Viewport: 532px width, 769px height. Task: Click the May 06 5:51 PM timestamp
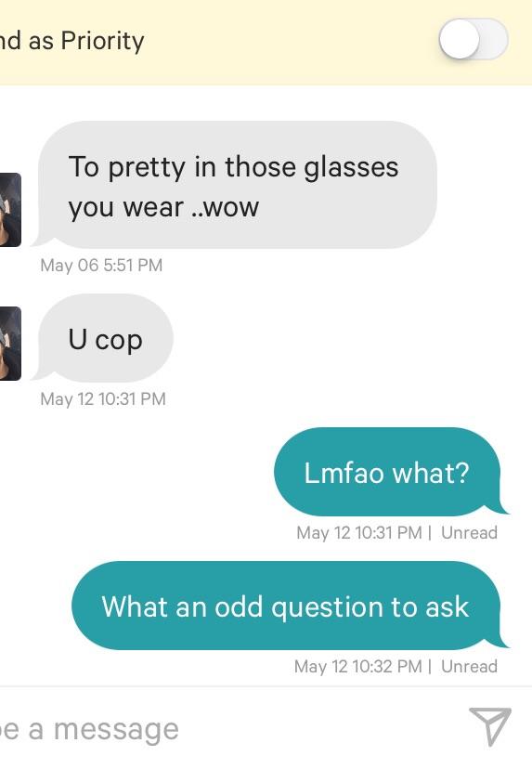[101, 266]
